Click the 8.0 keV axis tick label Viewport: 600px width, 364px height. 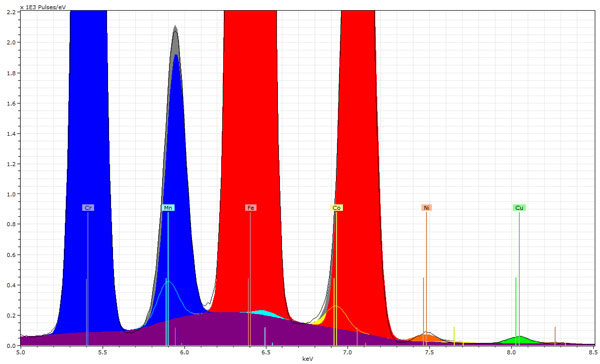coord(512,351)
